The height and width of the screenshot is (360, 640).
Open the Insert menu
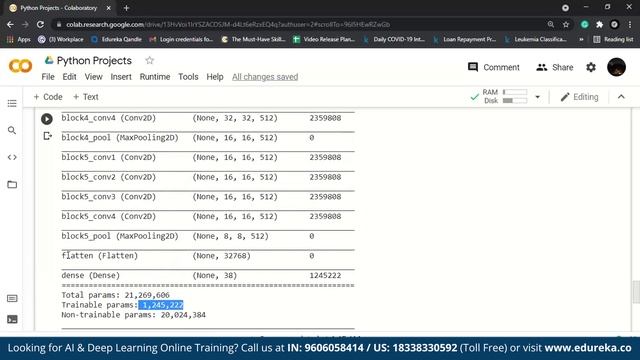(121, 77)
